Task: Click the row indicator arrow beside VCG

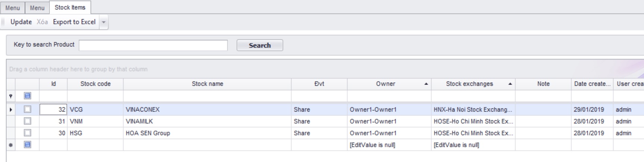Action: pos(10,110)
